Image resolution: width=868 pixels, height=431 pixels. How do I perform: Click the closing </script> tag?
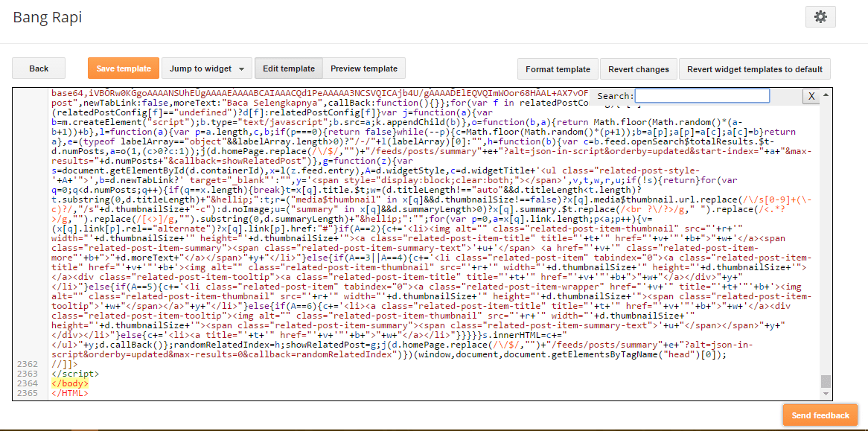click(74, 374)
